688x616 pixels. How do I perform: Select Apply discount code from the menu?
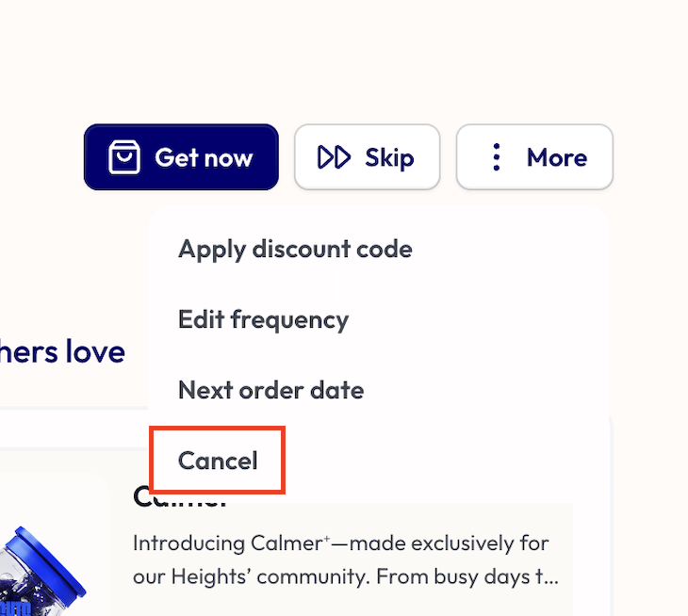295,250
